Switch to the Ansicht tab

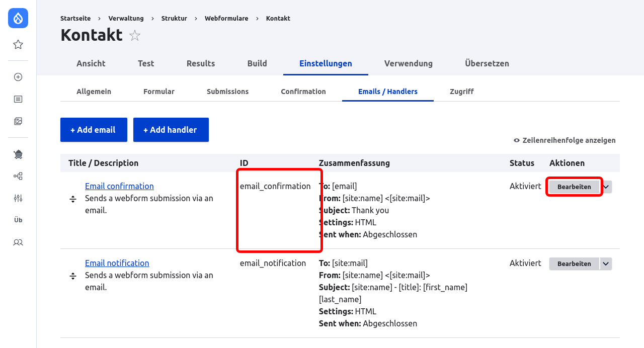coord(91,63)
